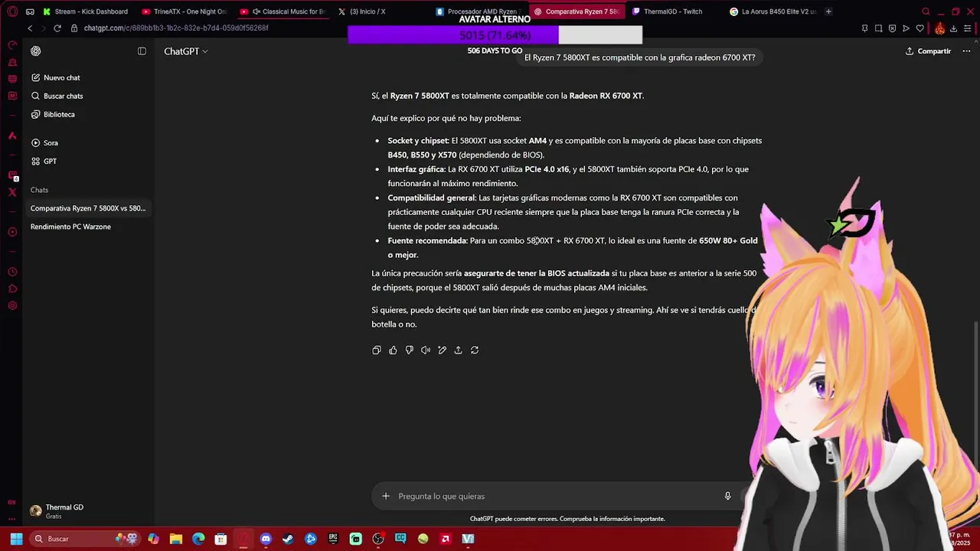Image resolution: width=980 pixels, height=551 pixels.
Task: Open GPT explorer in sidebar
Action: (x=87, y=161)
